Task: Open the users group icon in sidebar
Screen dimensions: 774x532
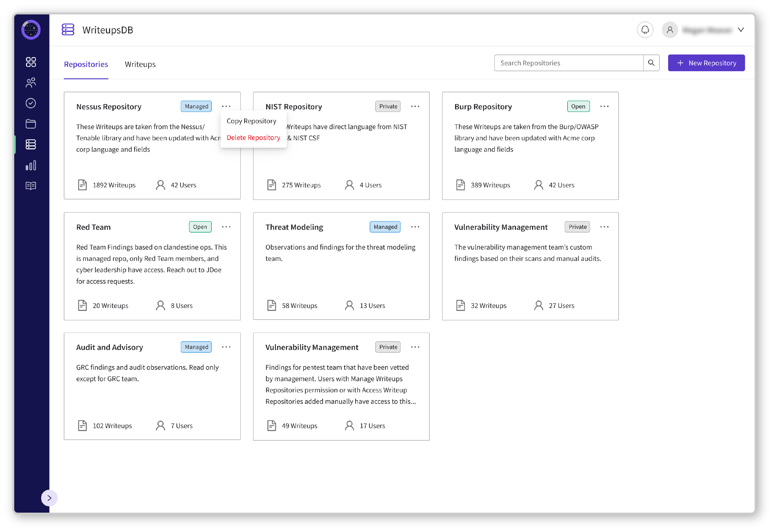Action: coord(31,83)
